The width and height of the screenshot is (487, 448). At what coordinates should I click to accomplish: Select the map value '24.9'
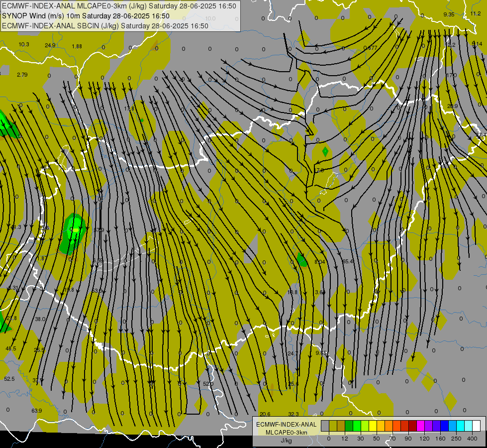tap(50, 45)
